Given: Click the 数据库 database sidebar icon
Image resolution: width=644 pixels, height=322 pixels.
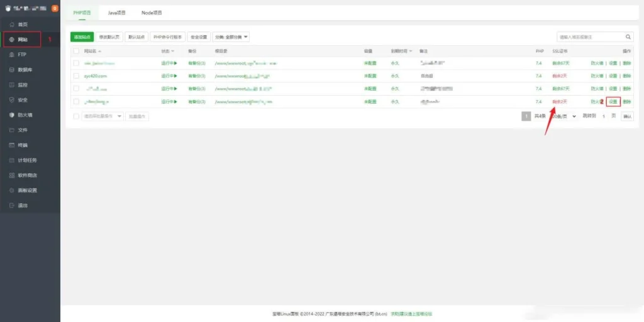Looking at the screenshot, I should click(12, 70).
